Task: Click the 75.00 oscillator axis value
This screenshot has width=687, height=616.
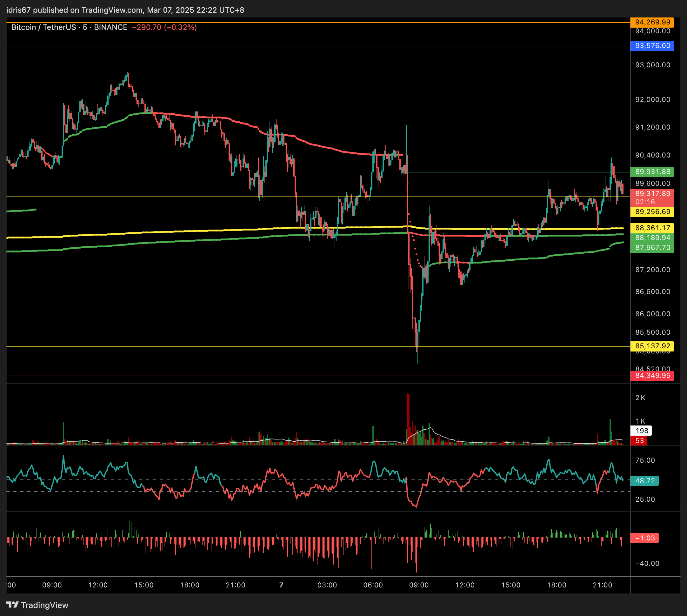Action: [645, 460]
